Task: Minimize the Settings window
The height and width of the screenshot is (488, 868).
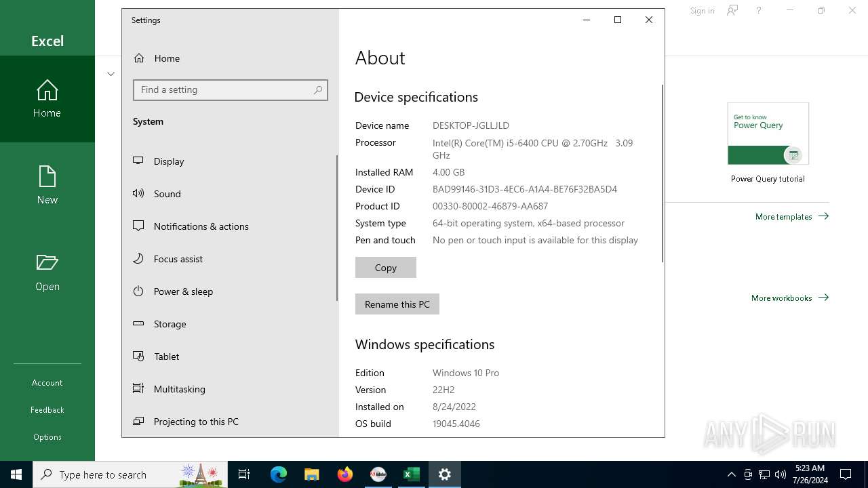Action: pyautogui.click(x=587, y=20)
